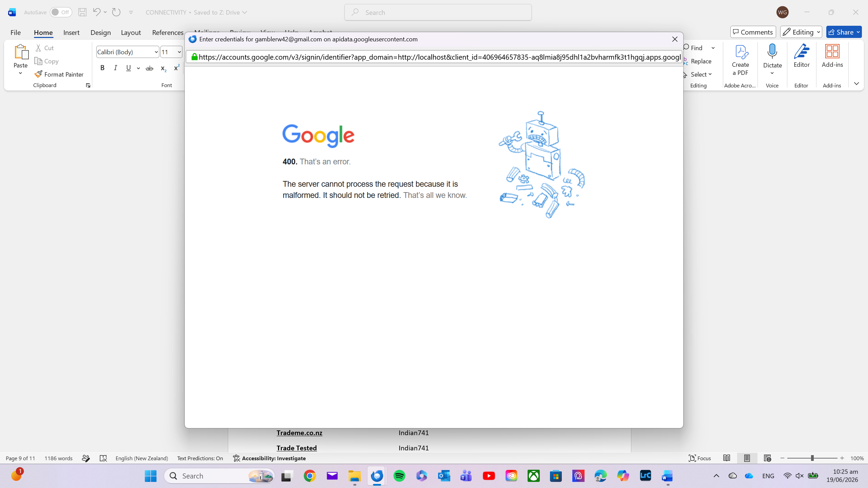Click the Share button
868x488 pixels.
pos(844,32)
